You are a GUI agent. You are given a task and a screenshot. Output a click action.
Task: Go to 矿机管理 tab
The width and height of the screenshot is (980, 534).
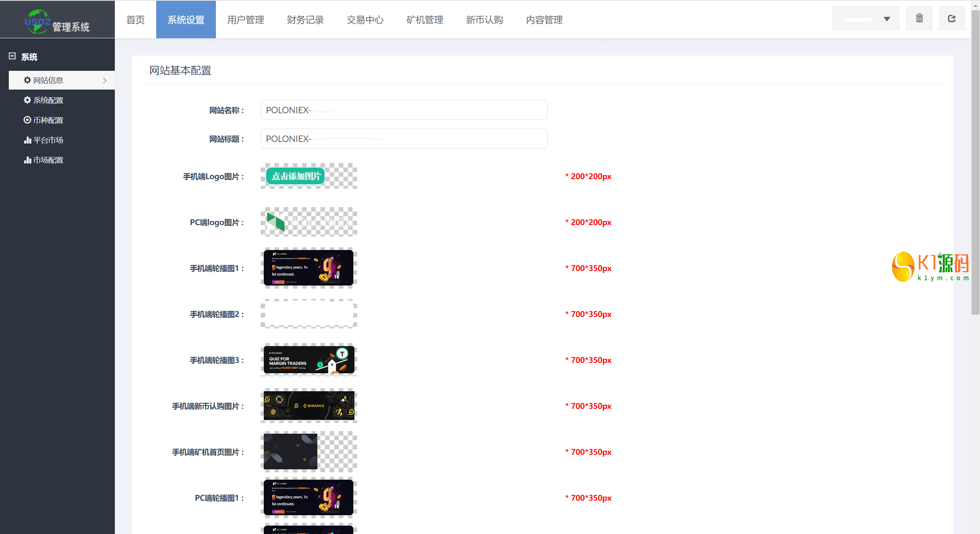(425, 20)
